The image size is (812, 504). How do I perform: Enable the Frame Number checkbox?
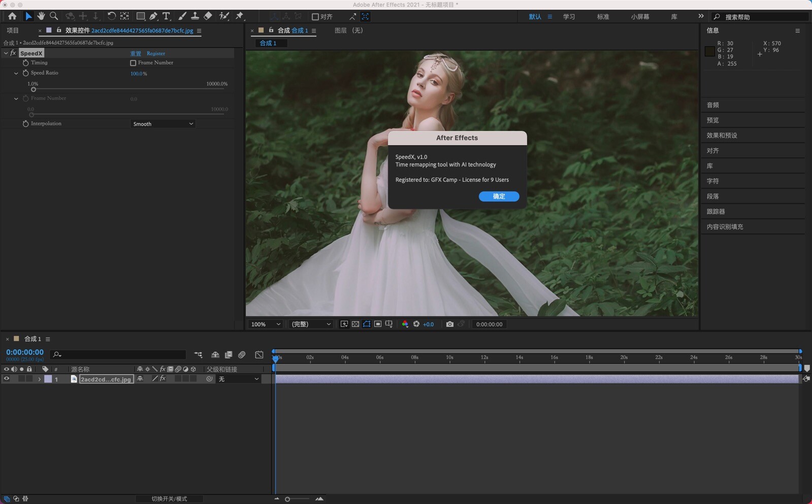133,63
